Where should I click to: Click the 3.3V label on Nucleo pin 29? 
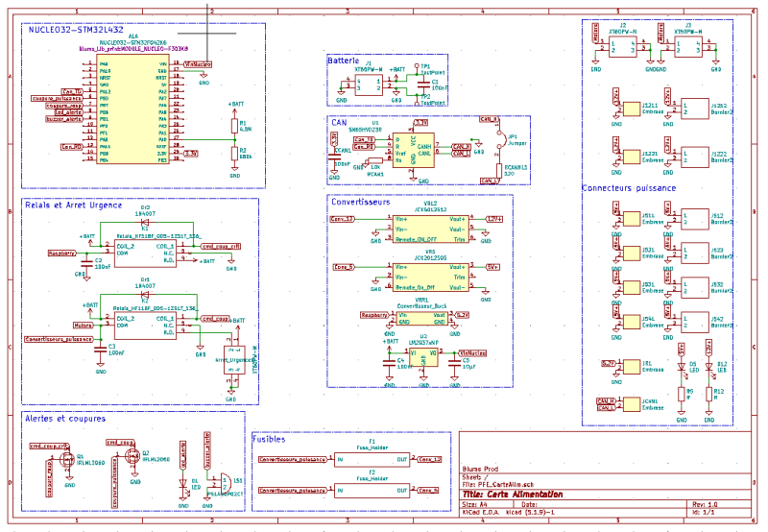click(190, 154)
